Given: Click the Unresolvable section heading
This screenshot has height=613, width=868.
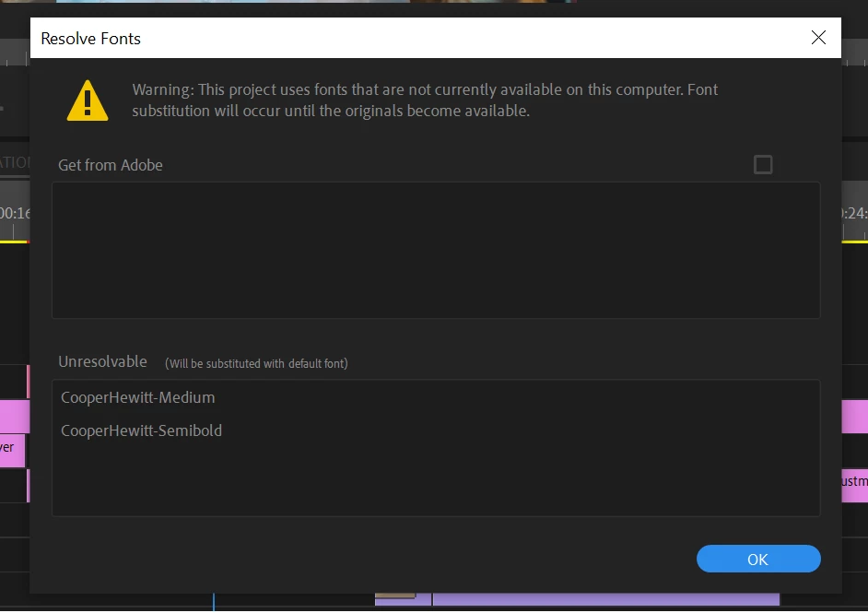Looking at the screenshot, I should [x=102, y=361].
